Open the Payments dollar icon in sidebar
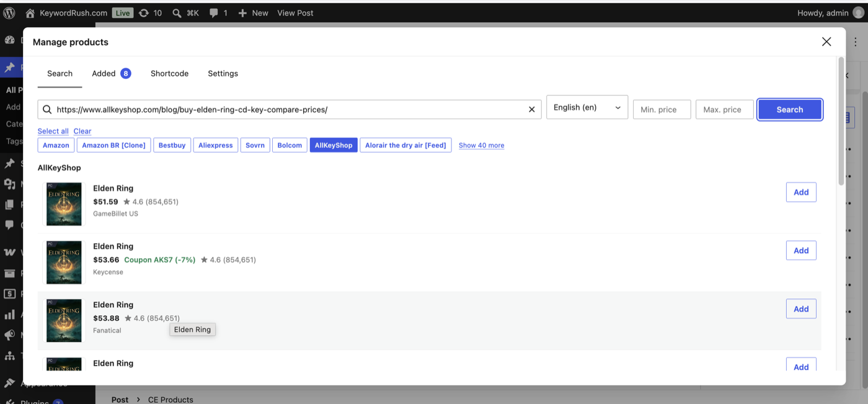The width and height of the screenshot is (868, 404). (x=9, y=294)
